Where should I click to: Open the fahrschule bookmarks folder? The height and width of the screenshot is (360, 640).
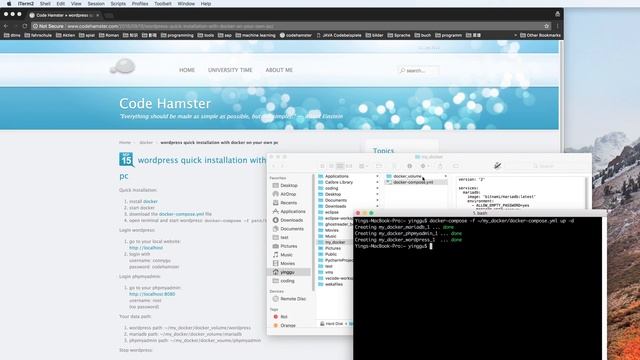[x=38, y=36]
